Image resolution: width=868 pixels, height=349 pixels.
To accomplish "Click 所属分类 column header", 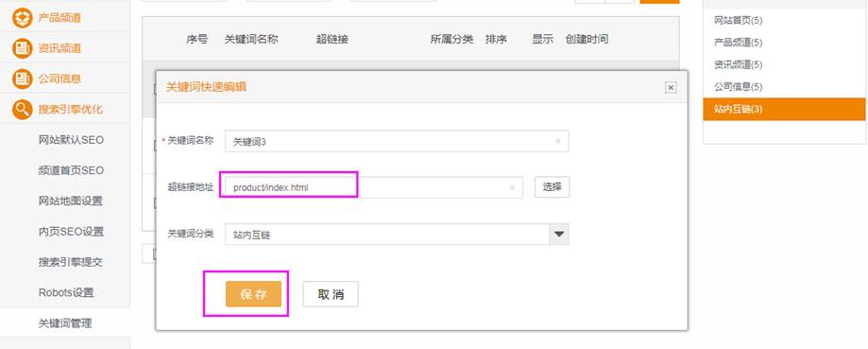I will (x=451, y=40).
